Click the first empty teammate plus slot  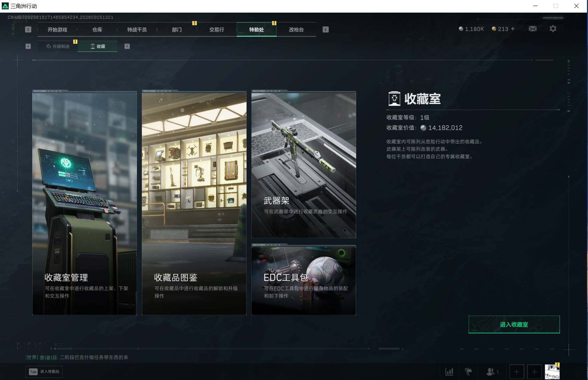point(517,372)
